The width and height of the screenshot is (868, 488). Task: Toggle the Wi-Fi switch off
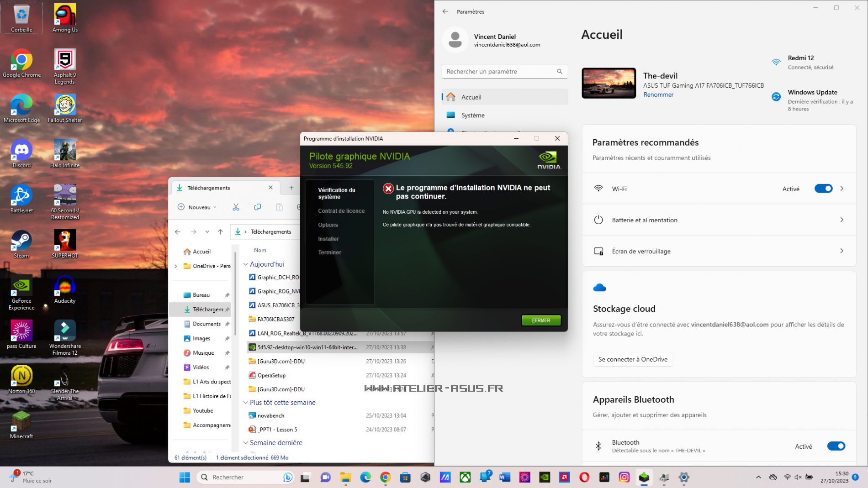[823, 189]
